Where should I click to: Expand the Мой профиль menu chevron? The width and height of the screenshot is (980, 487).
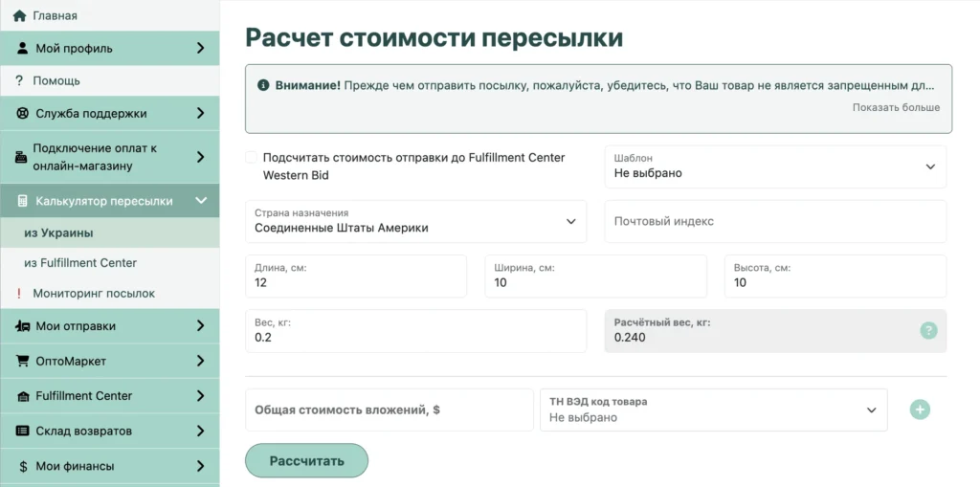(x=201, y=48)
